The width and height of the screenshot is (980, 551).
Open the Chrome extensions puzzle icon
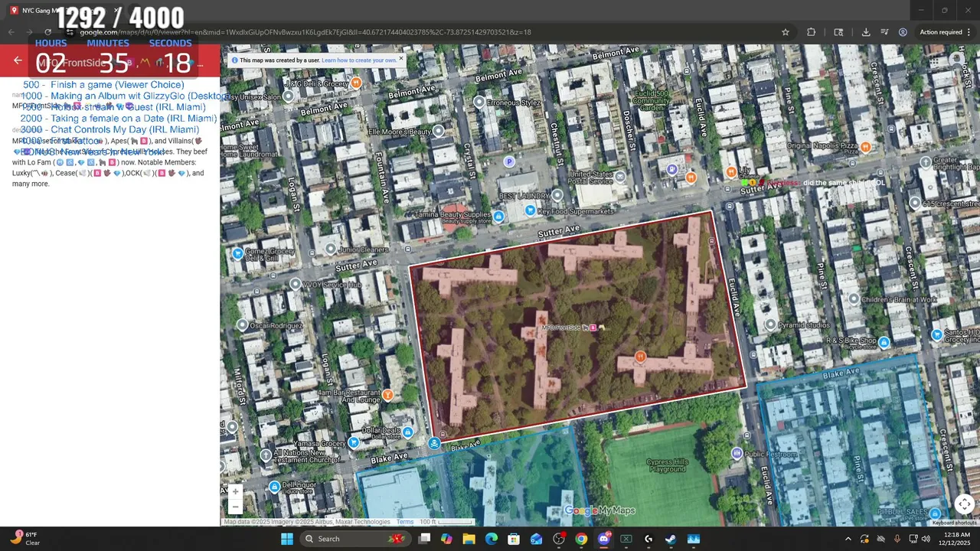[811, 32]
